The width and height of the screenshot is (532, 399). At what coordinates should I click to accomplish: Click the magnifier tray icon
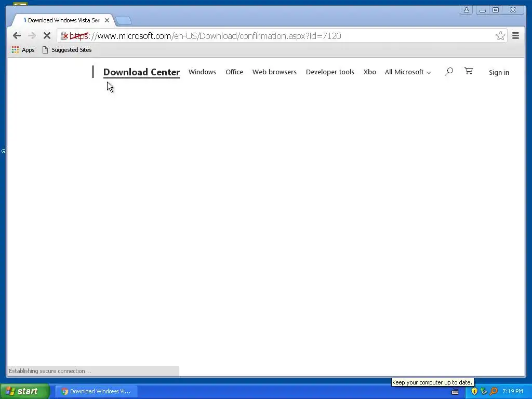494,391
